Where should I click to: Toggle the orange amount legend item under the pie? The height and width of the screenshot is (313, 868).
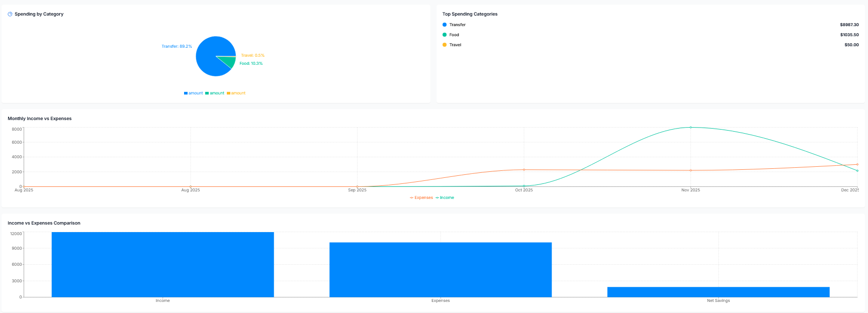pos(236,93)
